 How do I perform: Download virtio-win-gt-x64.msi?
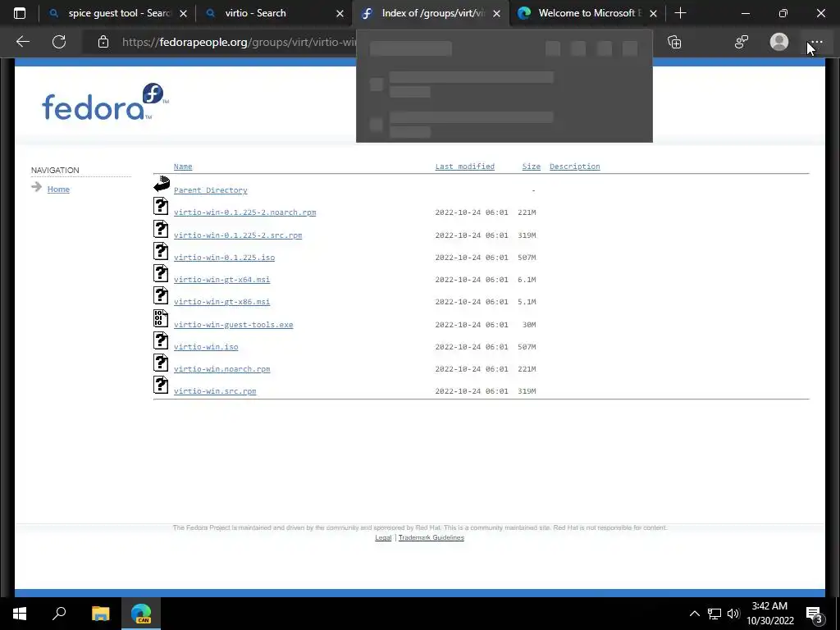[x=221, y=280]
